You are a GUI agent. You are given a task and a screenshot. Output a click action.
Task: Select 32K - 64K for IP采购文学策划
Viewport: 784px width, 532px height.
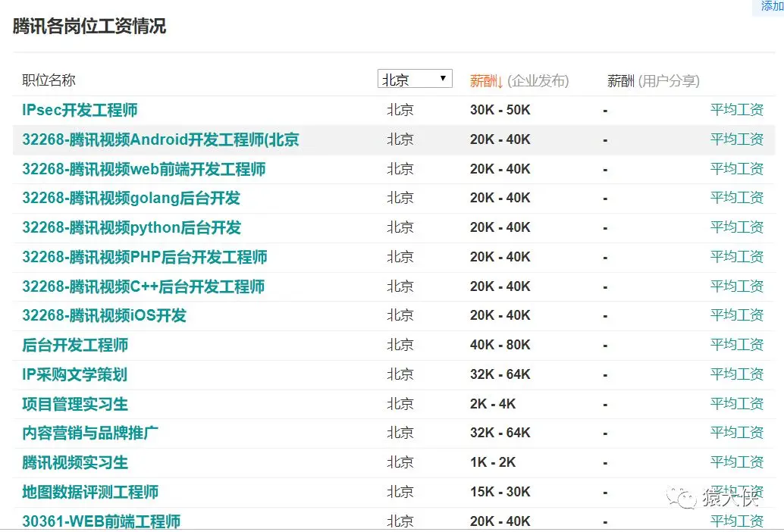[500, 374]
